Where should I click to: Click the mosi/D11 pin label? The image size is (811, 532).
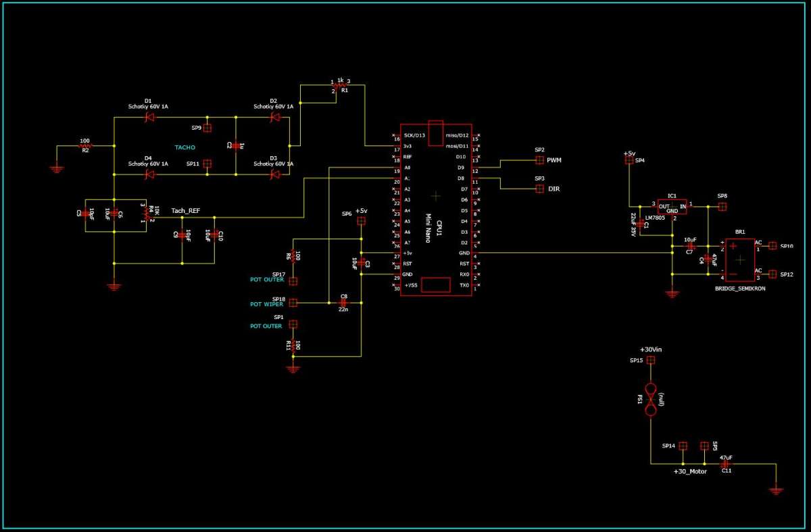click(x=456, y=146)
